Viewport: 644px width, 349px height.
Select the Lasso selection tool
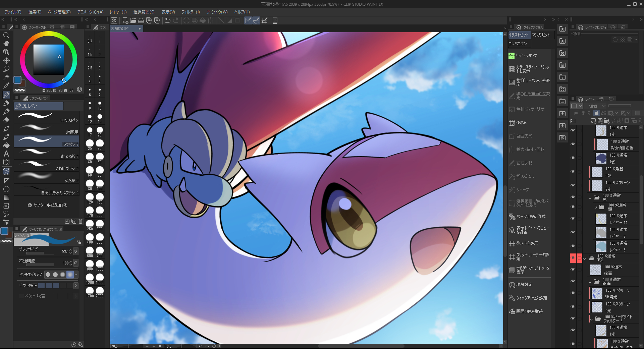(x=6, y=69)
